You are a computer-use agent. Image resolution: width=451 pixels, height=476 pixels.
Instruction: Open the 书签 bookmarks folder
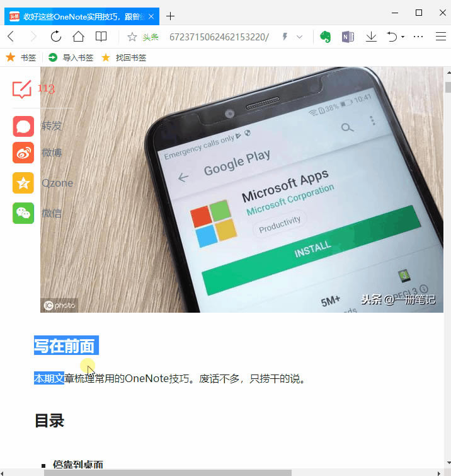pos(21,57)
